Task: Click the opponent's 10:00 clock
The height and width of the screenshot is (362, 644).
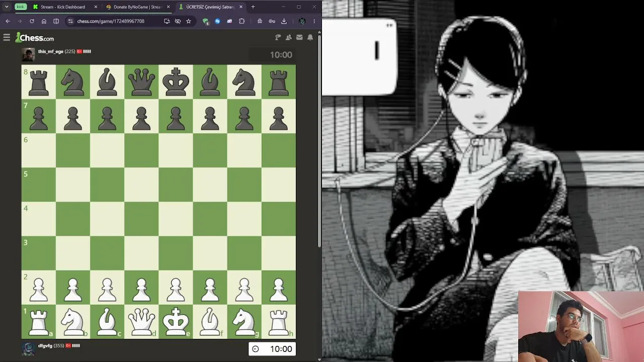Action: pos(272,55)
